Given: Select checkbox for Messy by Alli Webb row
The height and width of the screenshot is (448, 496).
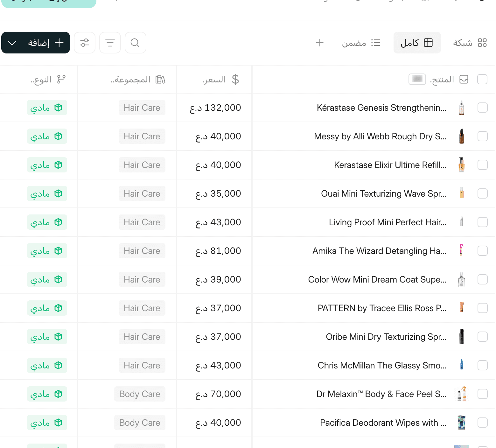Looking at the screenshot, I should 482,136.
